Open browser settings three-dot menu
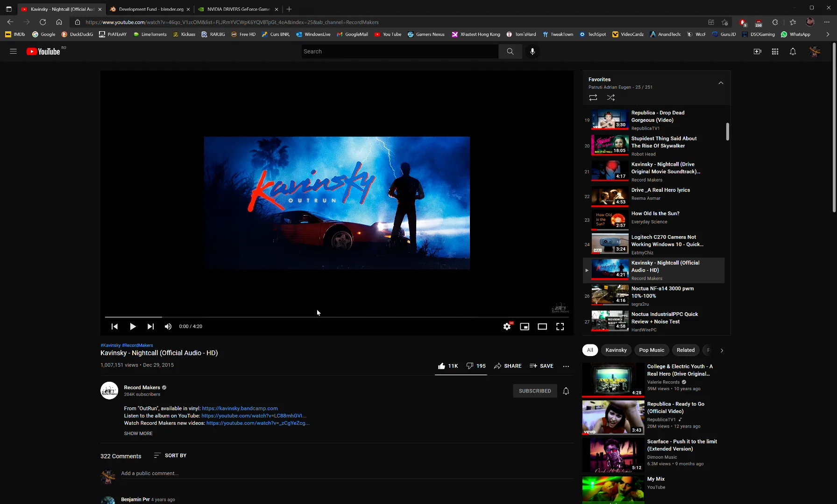837x504 pixels. (827, 22)
